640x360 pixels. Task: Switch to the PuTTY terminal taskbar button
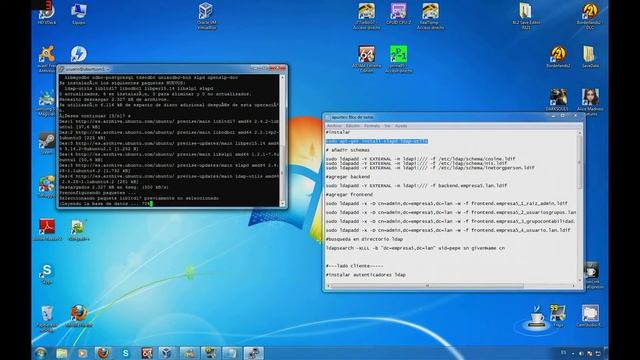point(253,353)
